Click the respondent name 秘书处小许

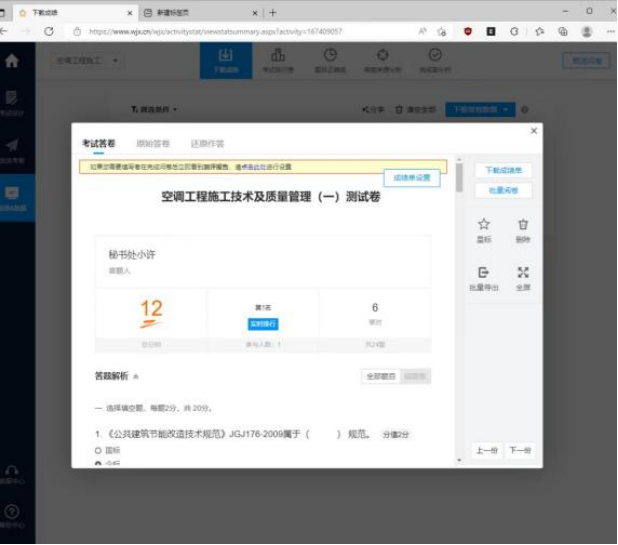[x=132, y=255]
